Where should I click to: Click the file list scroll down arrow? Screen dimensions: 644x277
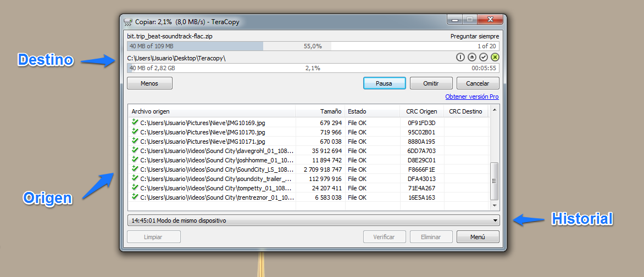(495, 205)
